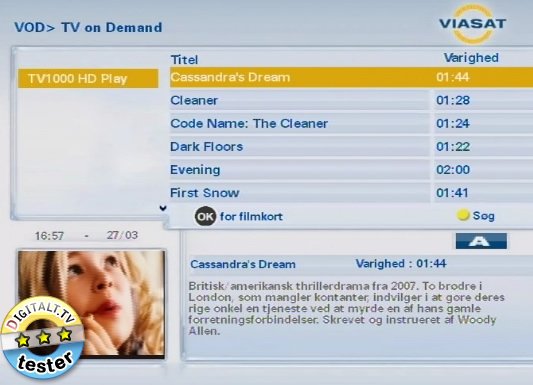Viewport: 533px width, 385px height.
Task: Pick the Dark Floors title
Action: (351, 146)
